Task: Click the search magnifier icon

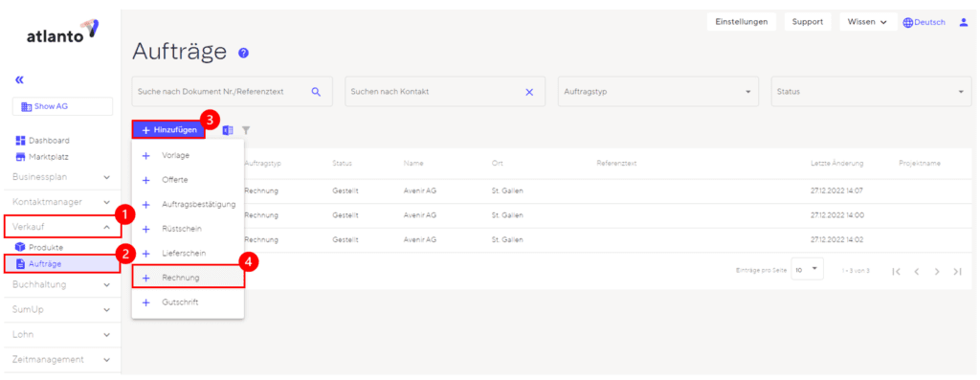Action: click(x=316, y=92)
